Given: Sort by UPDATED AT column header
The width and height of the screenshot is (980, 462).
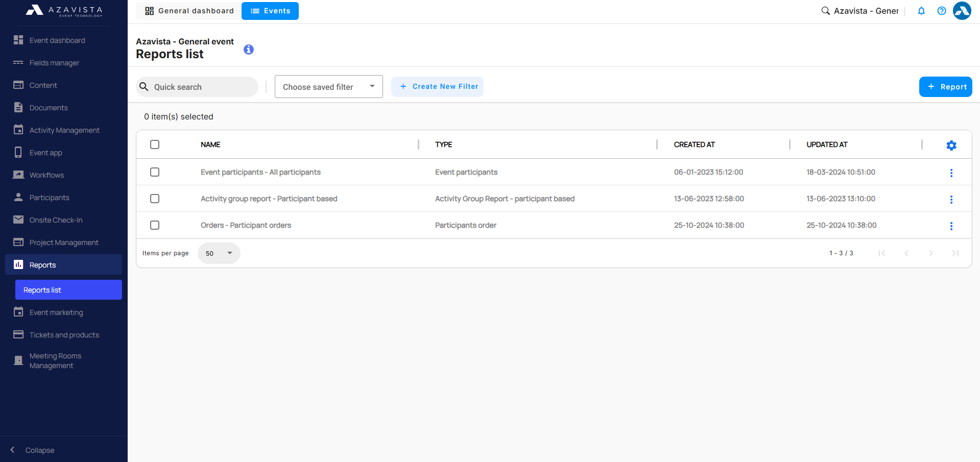Looking at the screenshot, I should tap(827, 144).
